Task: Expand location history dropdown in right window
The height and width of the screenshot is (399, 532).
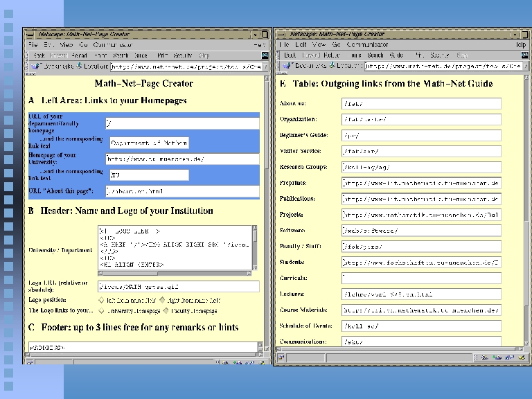Action: coord(524,66)
